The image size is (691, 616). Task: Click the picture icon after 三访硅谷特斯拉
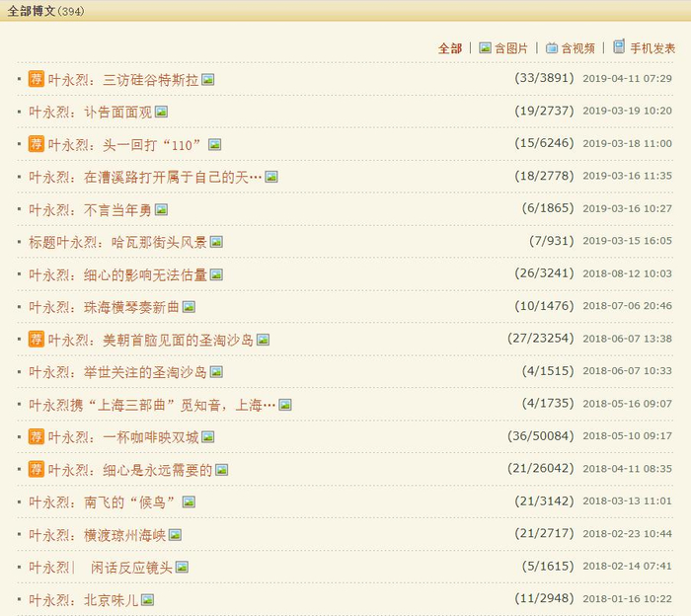[208, 79]
